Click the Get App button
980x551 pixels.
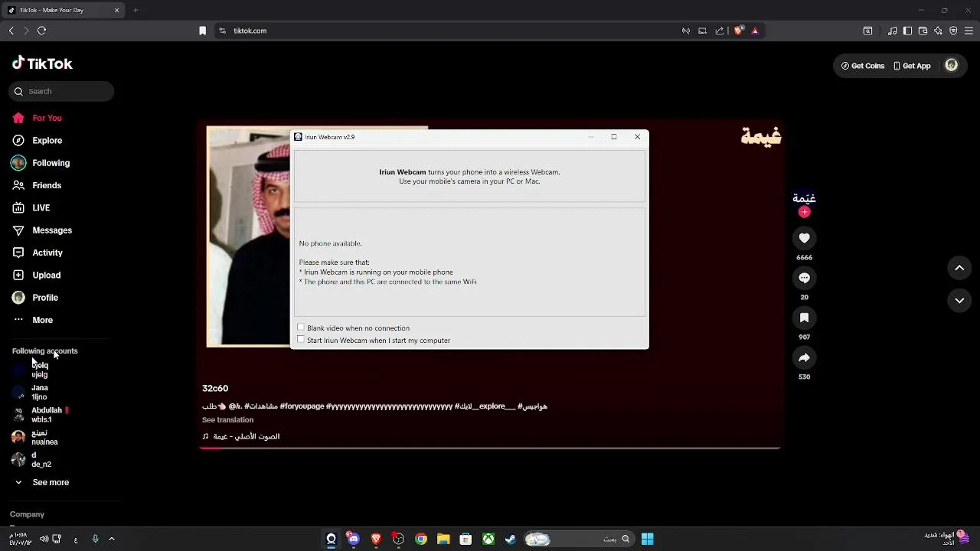click(x=912, y=66)
